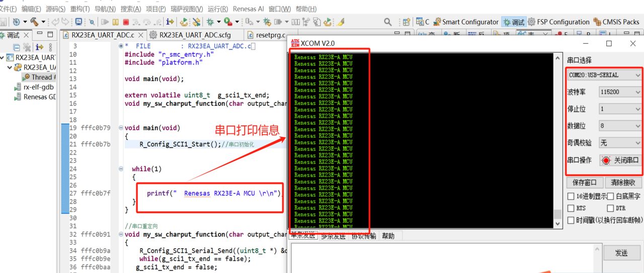Click the red Terminate debug icon
Viewport: 644px width, 273px height.
point(126,22)
